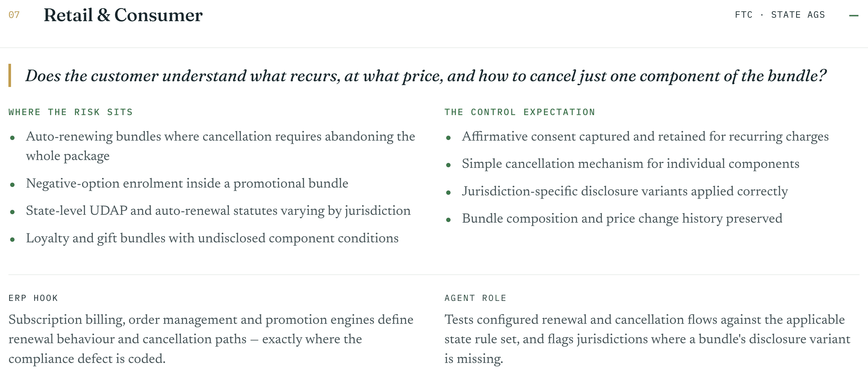Screen dimensions: 868x378
Task: Select the WHERE THE RISK SITS heading
Action: [71, 112]
